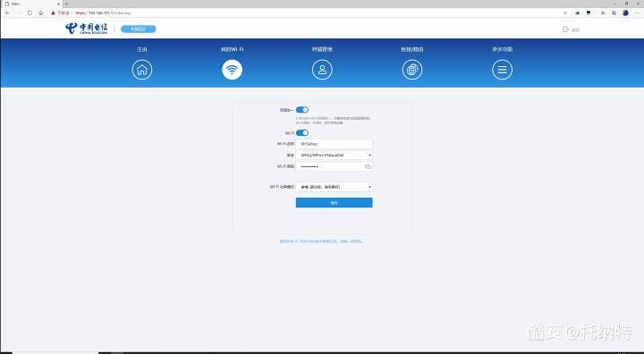This screenshot has width=644, height=354.
Task: Toggle the Wi-Fi enable switch
Action: pos(302,132)
